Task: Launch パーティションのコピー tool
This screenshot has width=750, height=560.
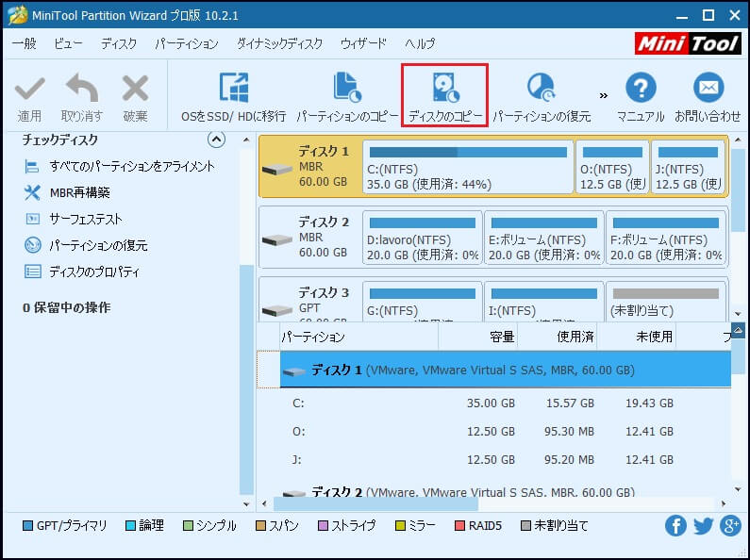Action: (347, 90)
